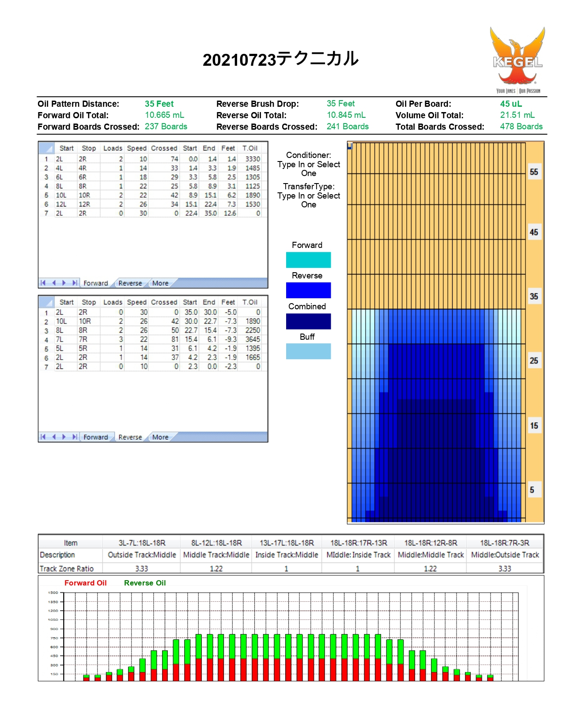The image size is (563, 728).
Task: Open the Forward tab in the forward loads table
Action: coord(96,283)
